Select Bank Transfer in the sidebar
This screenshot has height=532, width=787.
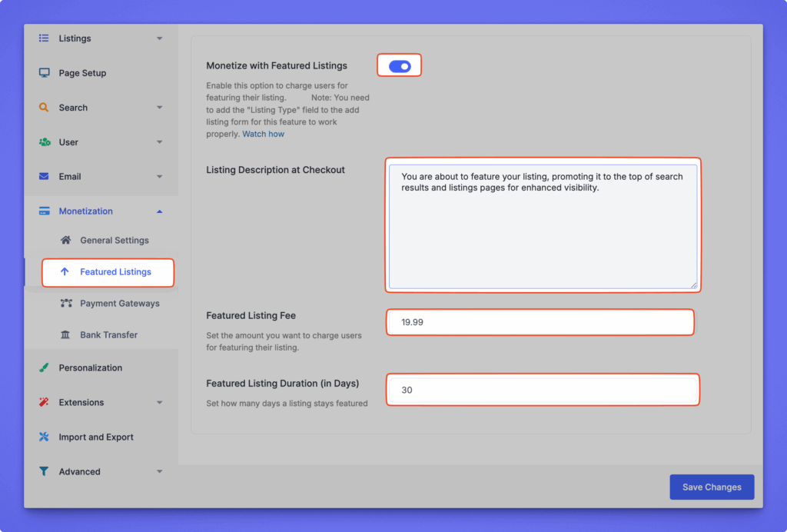point(108,335)
